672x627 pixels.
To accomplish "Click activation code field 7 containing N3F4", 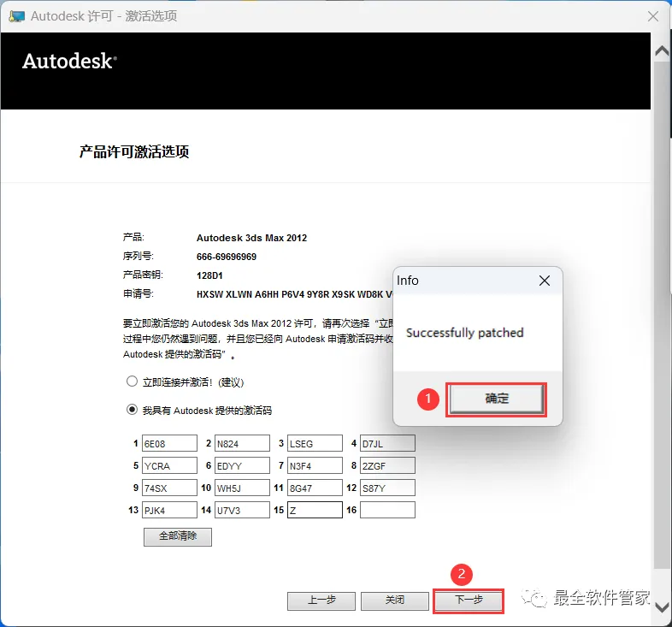I will 315,465.
